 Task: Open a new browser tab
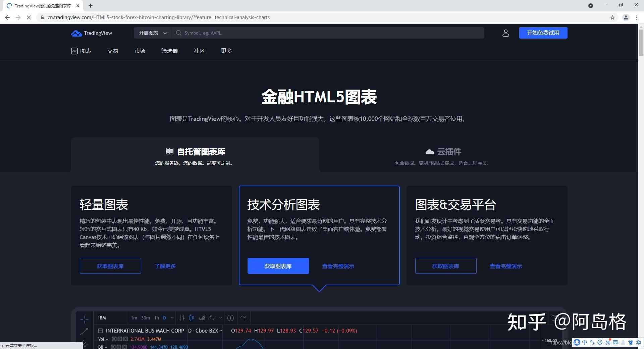pos(91,6)
